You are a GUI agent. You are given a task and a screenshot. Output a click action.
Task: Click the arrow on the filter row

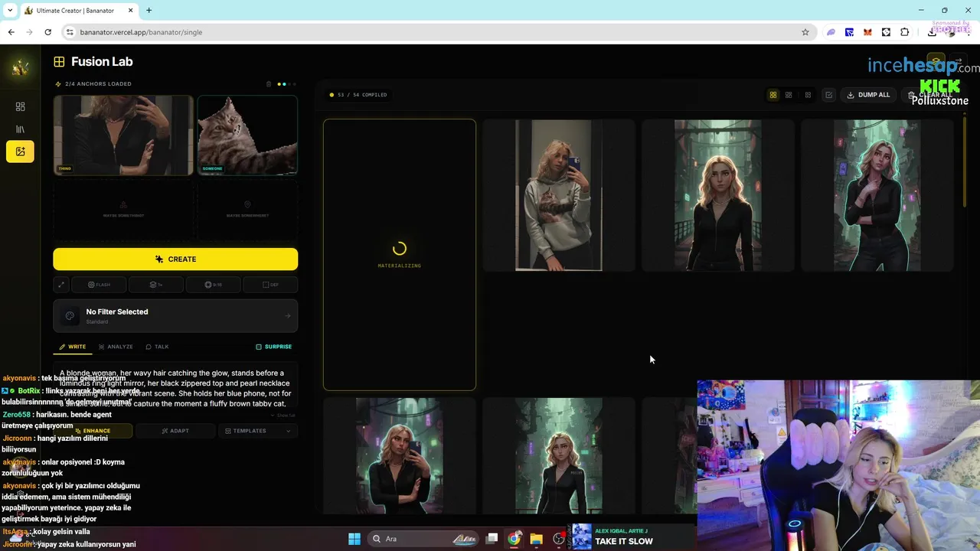click(288, 316)
